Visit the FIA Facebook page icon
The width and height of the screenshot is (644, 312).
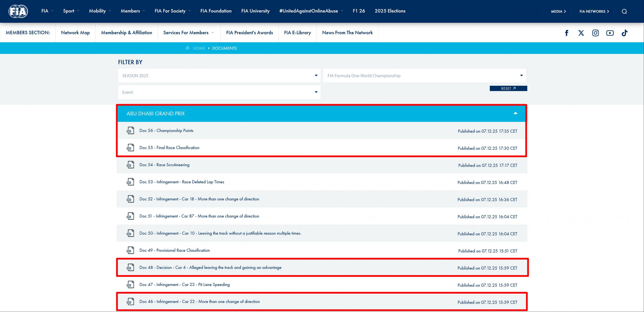[x=566, y=33]
